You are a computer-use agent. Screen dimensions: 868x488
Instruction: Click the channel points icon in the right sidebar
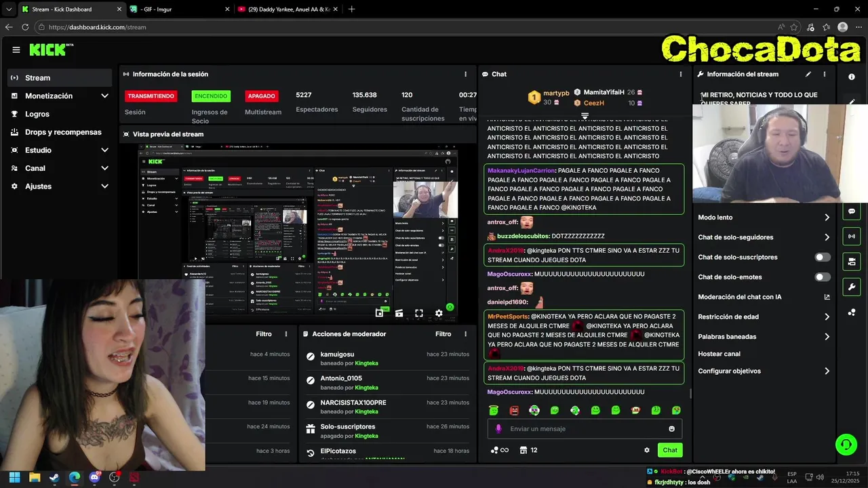852,312
